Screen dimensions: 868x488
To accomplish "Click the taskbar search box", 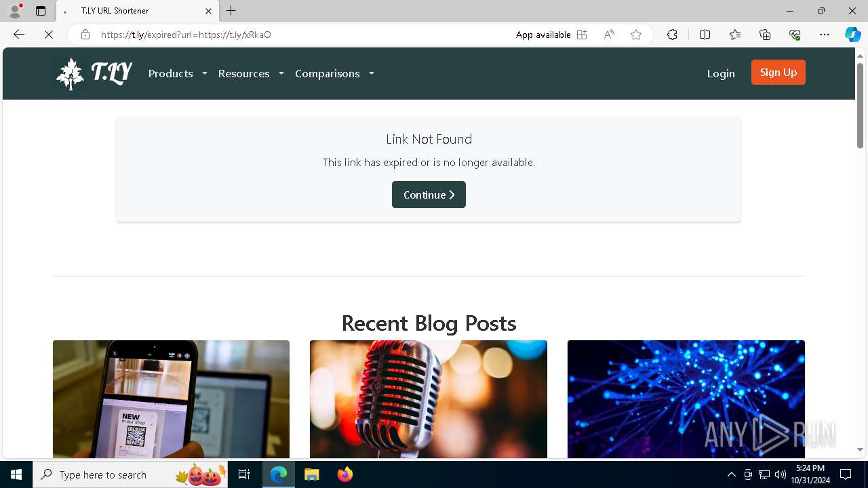I will 131,474.
